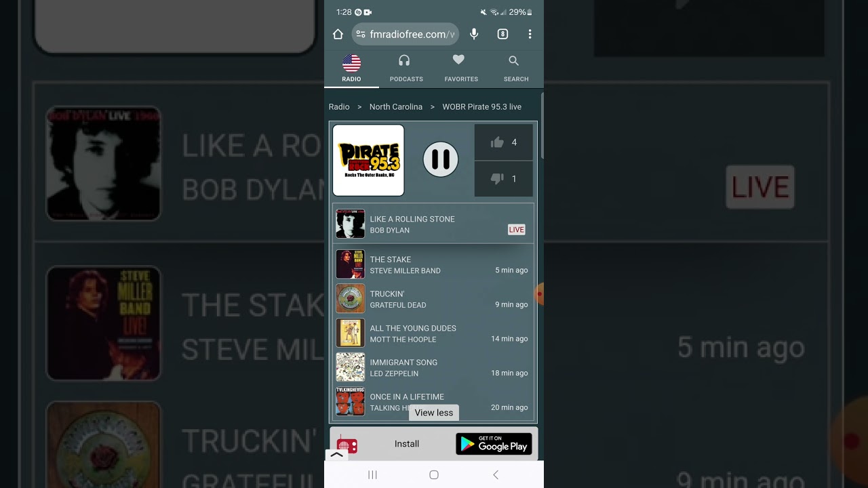The height and width of the screenshot is (488, 868).
Task: Tap Steve Miller Band album cover
Action: pos(350,264)
